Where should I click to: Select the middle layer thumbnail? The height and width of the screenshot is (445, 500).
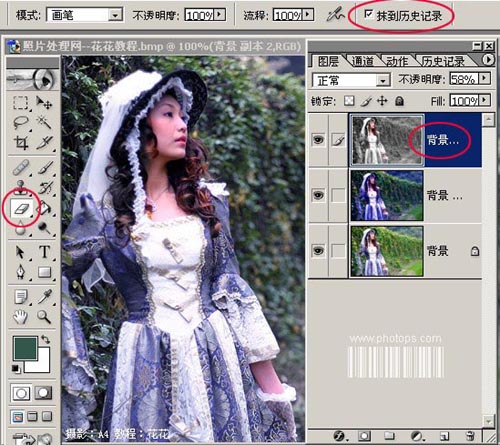(x=387, y=195)
